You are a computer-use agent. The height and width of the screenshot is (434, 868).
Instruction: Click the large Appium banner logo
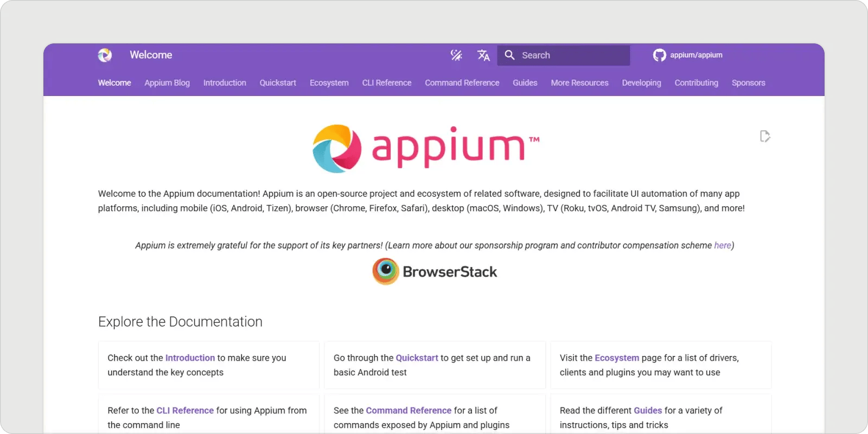(426, 148)
